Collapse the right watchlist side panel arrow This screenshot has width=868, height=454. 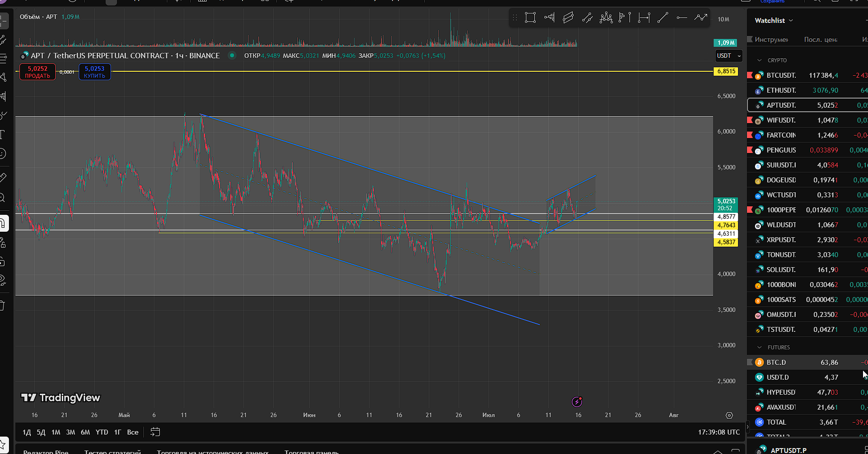tap(747, 426)
